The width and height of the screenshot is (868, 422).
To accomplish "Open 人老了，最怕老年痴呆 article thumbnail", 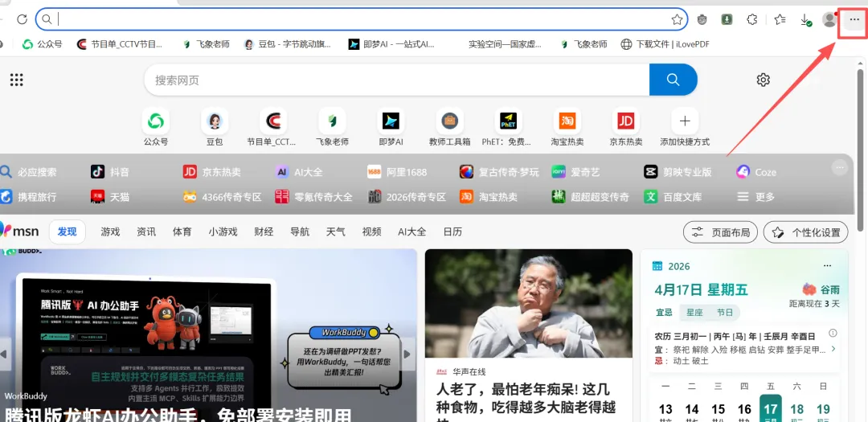I will (529, 304).
